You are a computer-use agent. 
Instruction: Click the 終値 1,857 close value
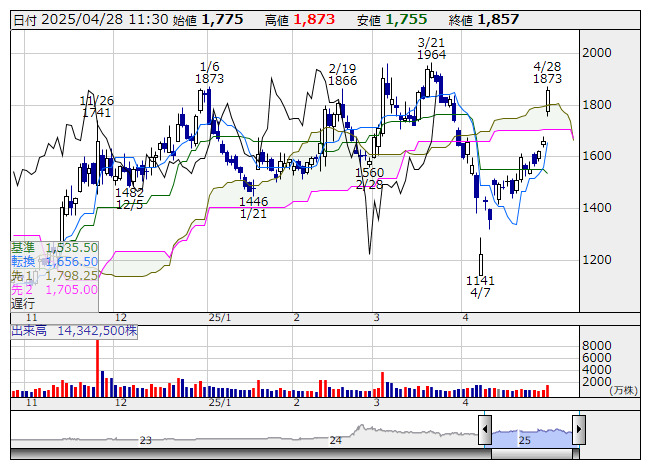point(484,19)
